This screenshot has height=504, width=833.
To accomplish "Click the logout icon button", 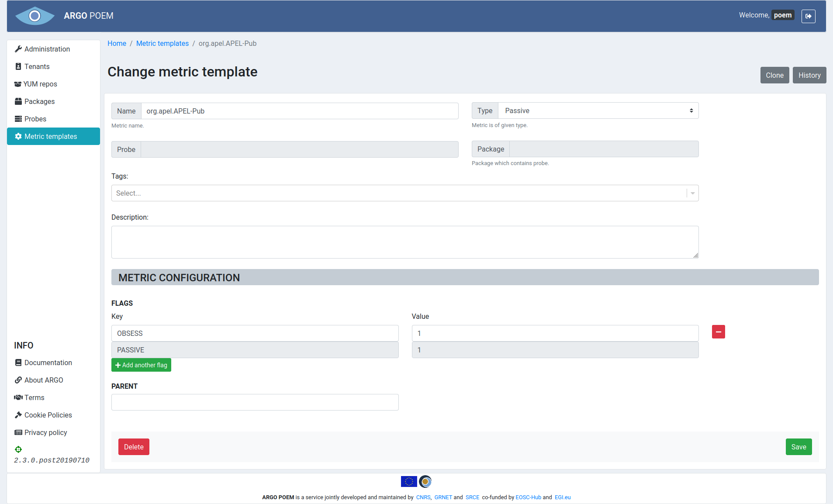I will point(808,16).
